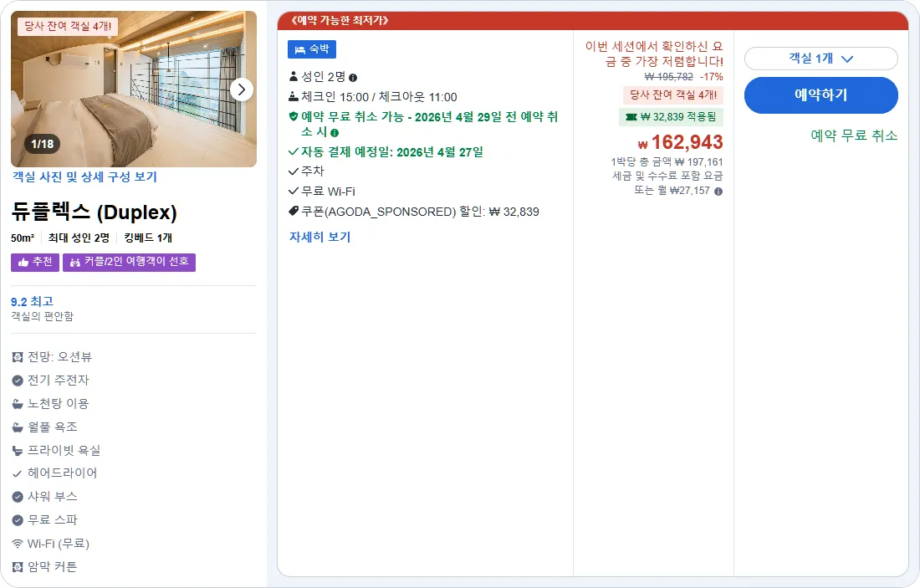Click the 예약 무료 취소 text under booking button

click(854, 135)
